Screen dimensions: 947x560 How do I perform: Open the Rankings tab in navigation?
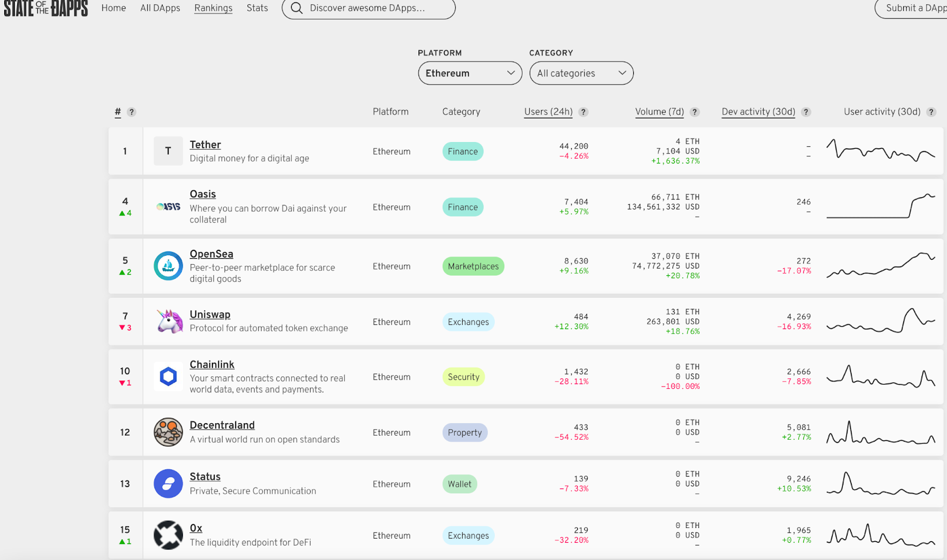pos(213,8)
